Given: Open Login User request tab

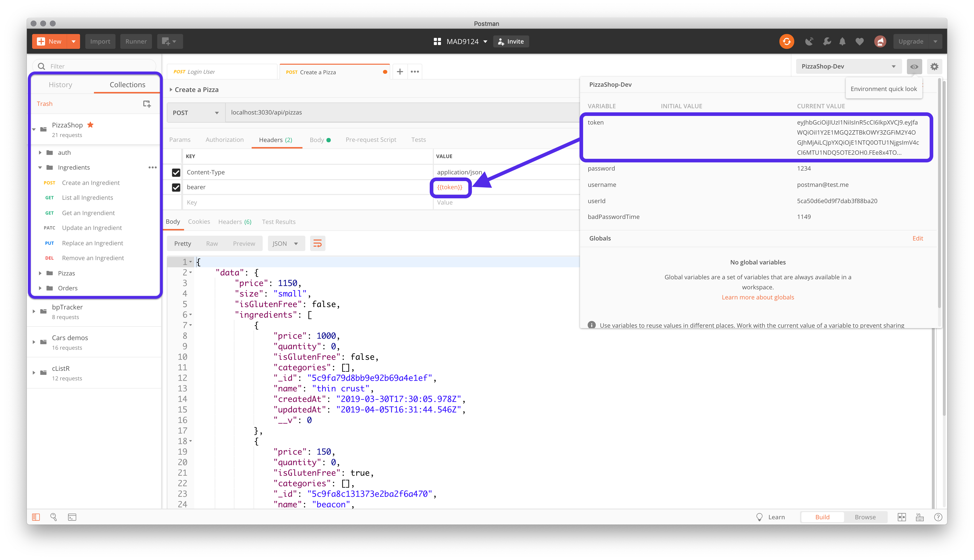Looking at the screenshot, I should point(222,72).
